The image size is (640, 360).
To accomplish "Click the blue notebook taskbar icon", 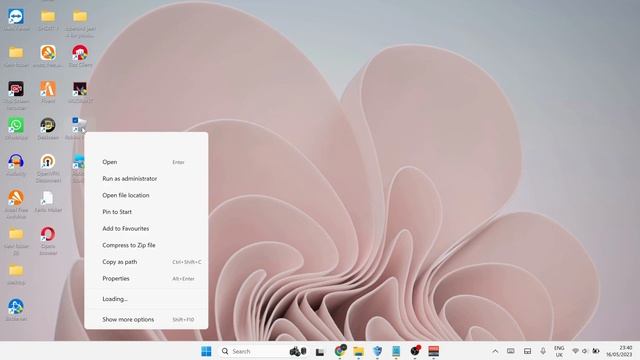I will pos(396,351).
